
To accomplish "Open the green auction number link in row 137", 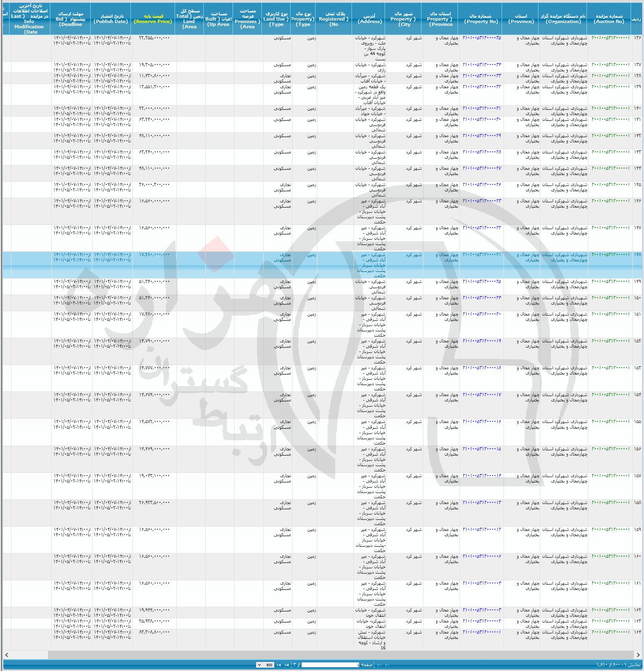I will coord(610,65).
